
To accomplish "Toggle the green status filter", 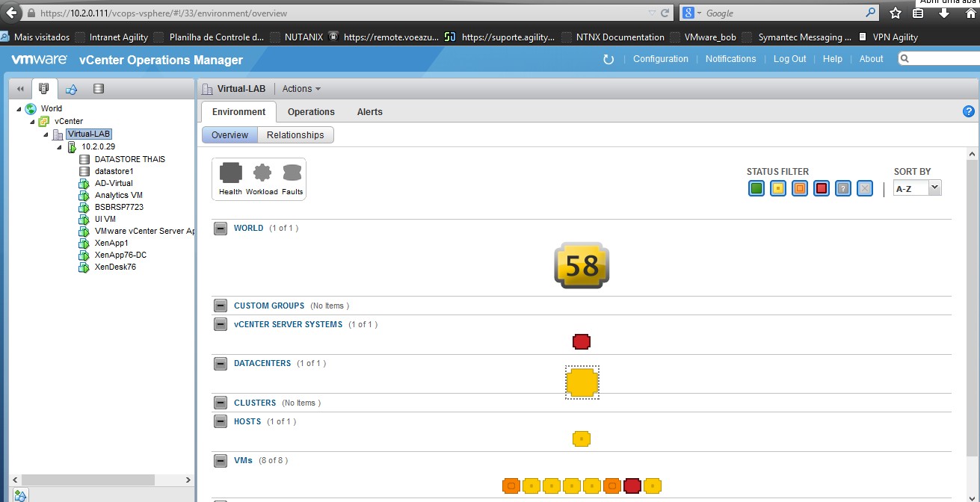I will [756, 189].
